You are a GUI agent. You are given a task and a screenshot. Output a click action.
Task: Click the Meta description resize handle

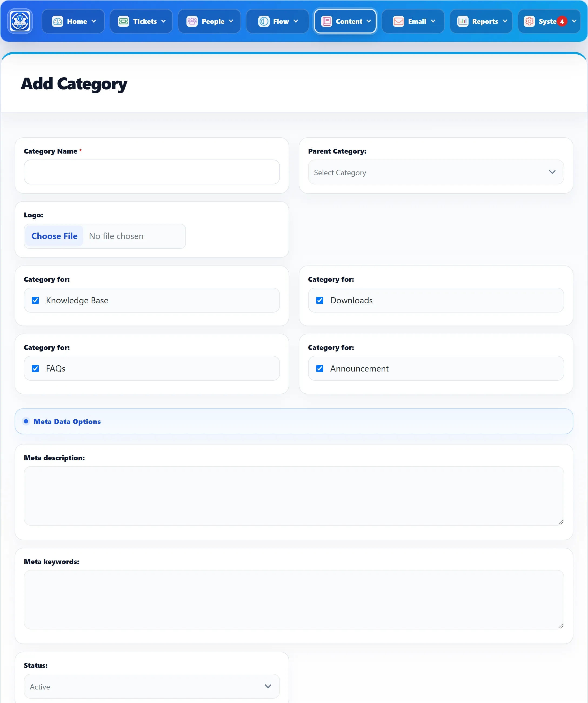click(x=561, y=522)
